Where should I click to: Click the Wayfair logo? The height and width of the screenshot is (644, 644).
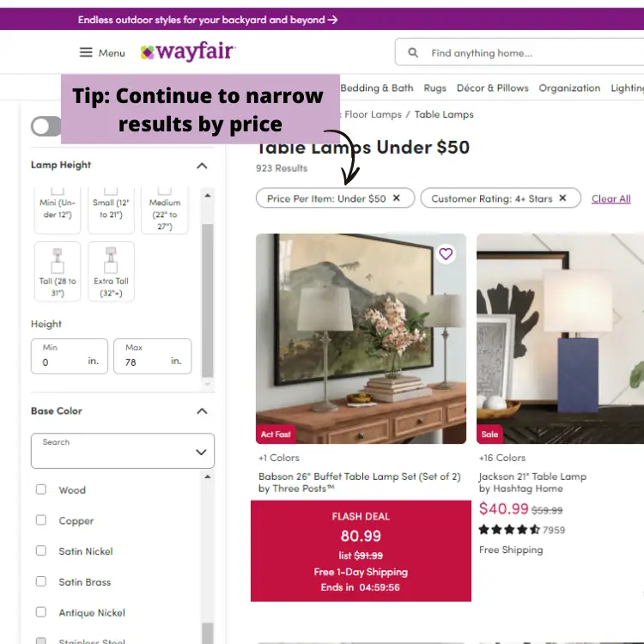click(x=188, y=52)
